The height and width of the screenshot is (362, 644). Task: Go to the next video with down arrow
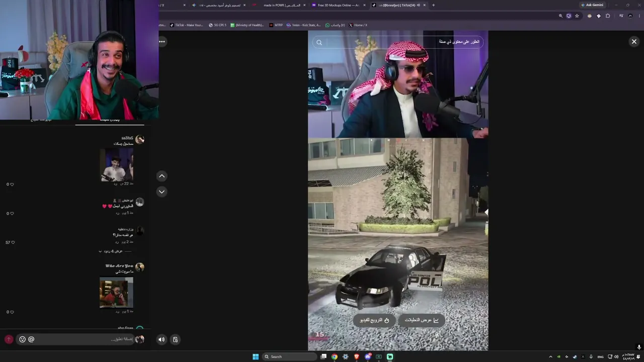(x=162, y=192)
